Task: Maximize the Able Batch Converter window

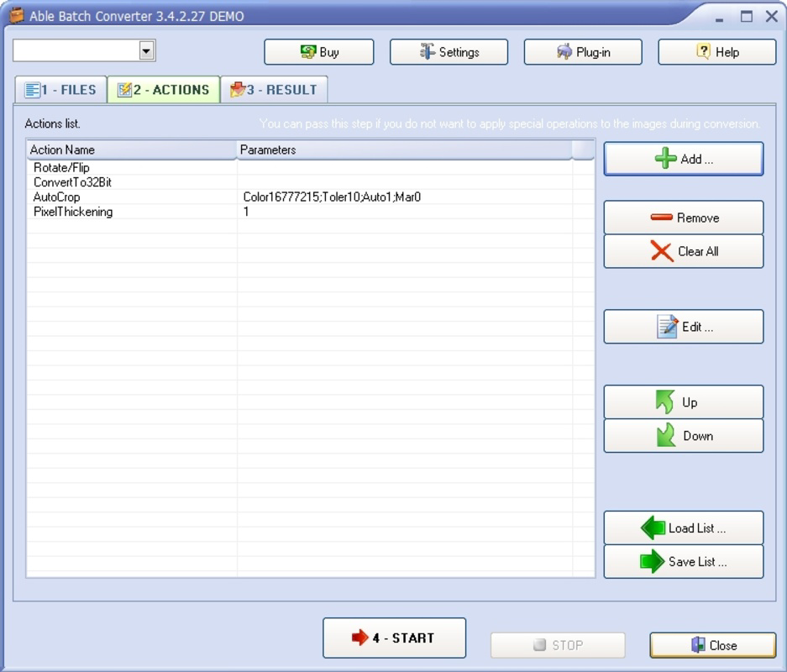Action: (x=747, y=17)
